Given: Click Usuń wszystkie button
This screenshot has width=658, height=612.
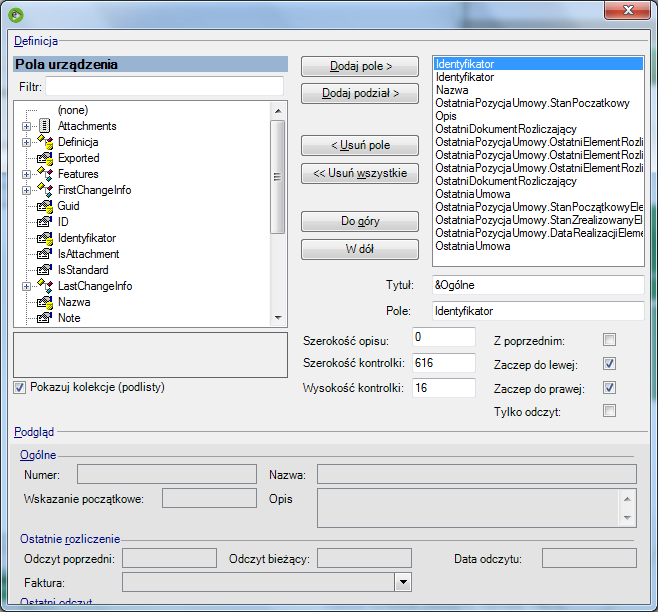Looking at the screenshot, I should coord(360,173).
